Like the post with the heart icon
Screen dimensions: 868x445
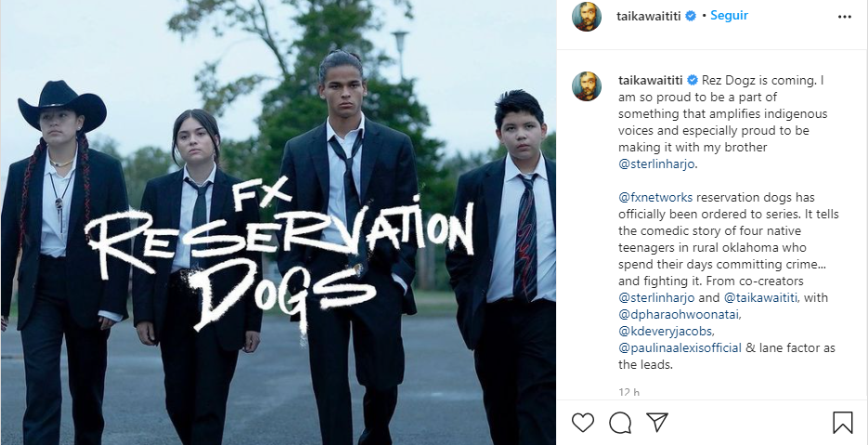582,423
